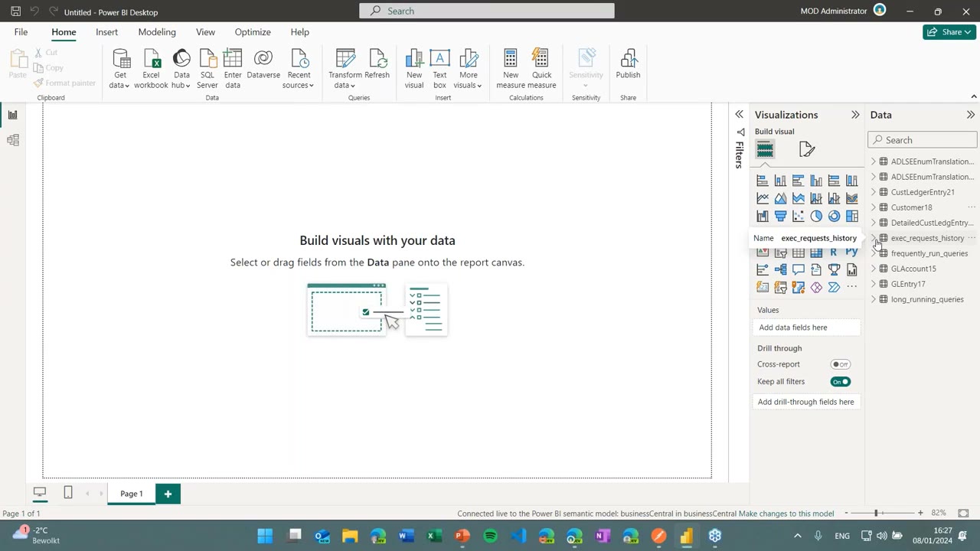Open Get more visuals ellipsis

point(852,287)
